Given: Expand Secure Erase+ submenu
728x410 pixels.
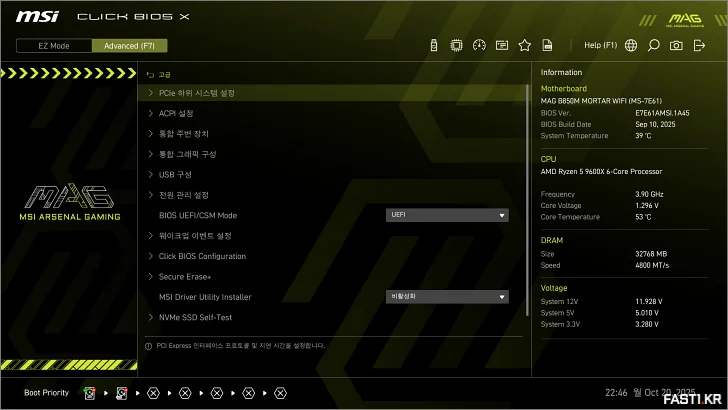Looking at the screenshot, I should point(332,277).
